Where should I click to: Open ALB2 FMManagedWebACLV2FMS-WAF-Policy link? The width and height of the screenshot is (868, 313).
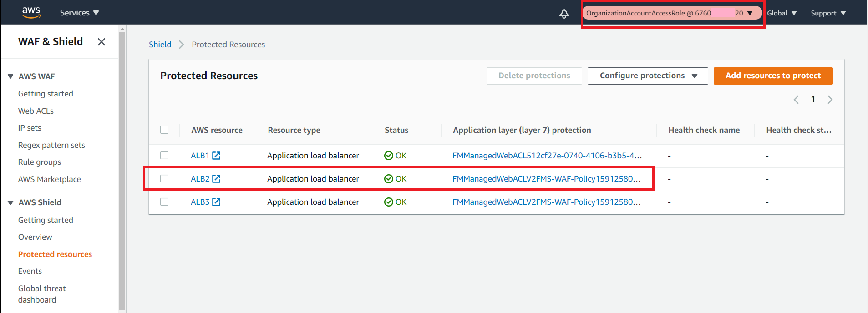pyautogui.click(x=547, y=179)
